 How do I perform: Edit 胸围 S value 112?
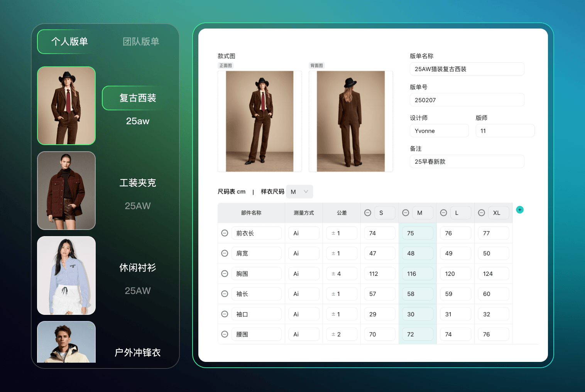coord(380,274)
